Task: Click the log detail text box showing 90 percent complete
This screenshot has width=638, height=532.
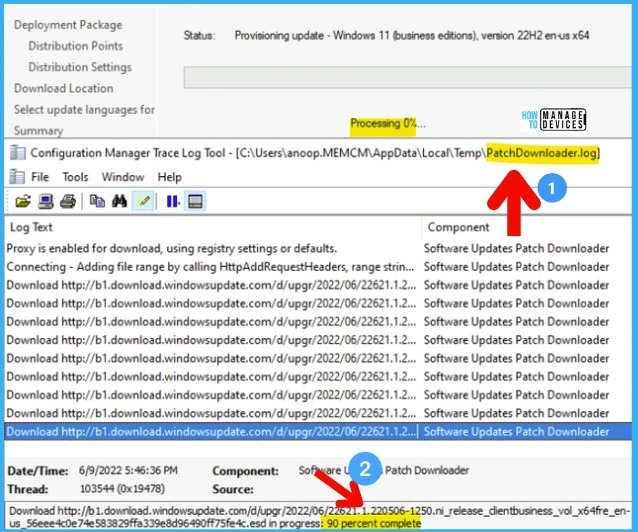Action: (x=319, y=517)
